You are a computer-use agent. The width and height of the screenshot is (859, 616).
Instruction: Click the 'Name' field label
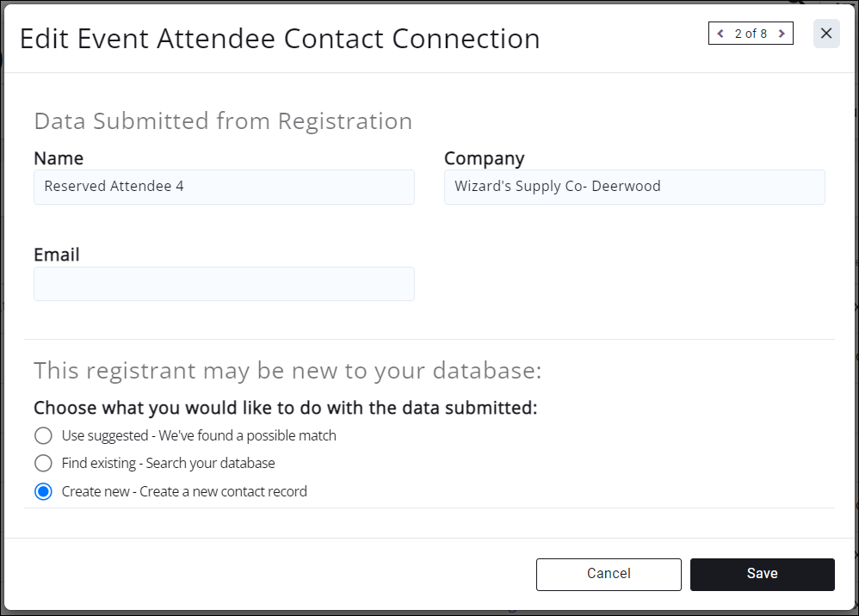[59, 158]
